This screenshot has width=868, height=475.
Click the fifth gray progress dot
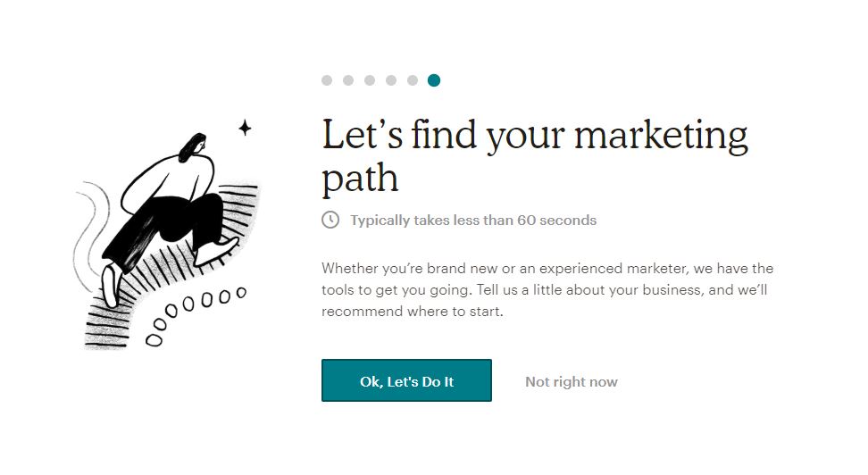click(x=413, y=80)
